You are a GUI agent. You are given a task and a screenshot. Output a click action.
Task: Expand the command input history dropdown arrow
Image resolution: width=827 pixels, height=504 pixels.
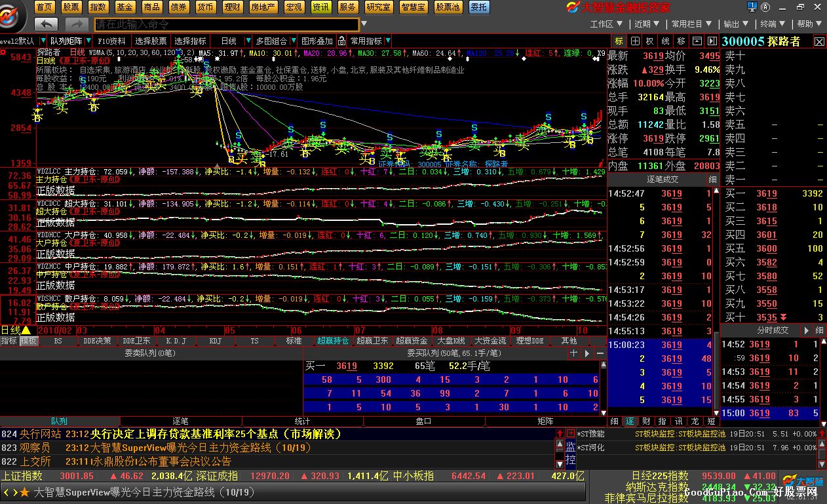(x=362, y=24)
